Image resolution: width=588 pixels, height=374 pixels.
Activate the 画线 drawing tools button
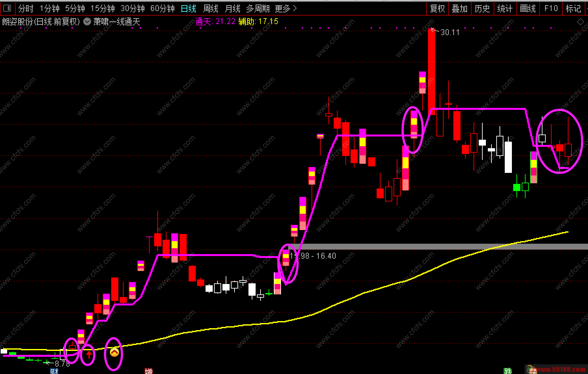pyautogui.click(x=528, y=8)
